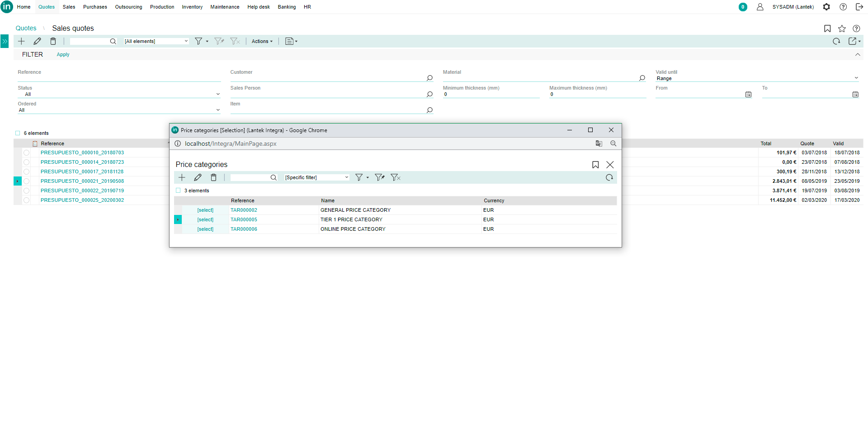The image size is (868, 424).
Task: Open the Home menu
Action: coord(24,7)
